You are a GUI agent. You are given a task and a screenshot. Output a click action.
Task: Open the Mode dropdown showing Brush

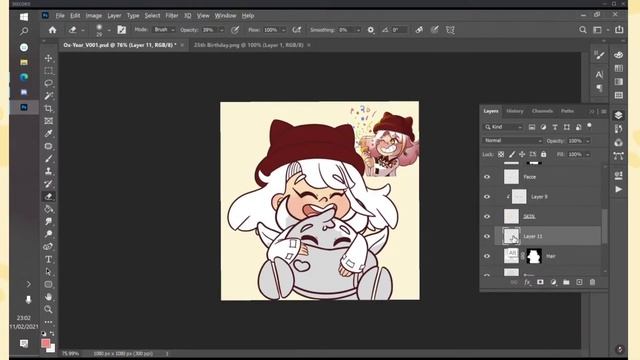click(x=164, y=30)
